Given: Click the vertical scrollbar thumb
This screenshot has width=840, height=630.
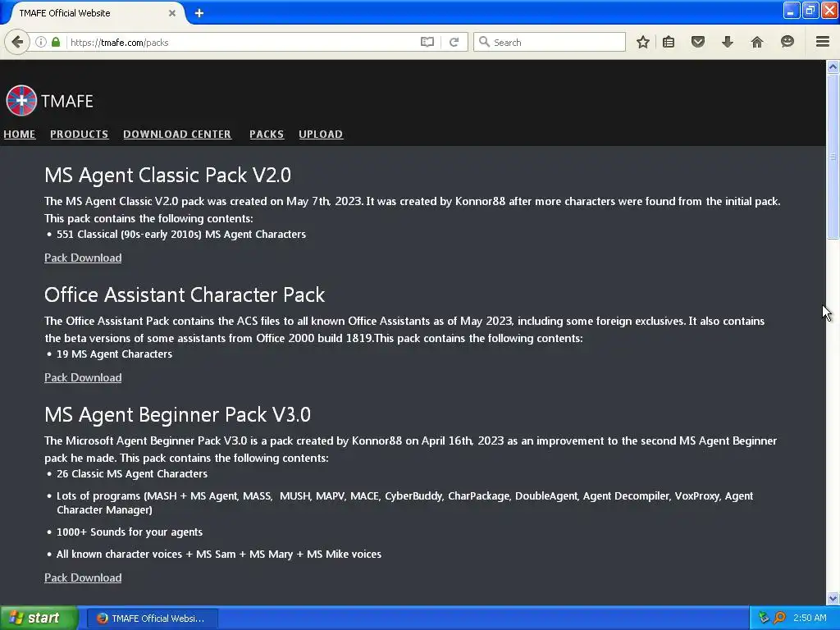Looking at the screenshot, I should pos(833,157).
